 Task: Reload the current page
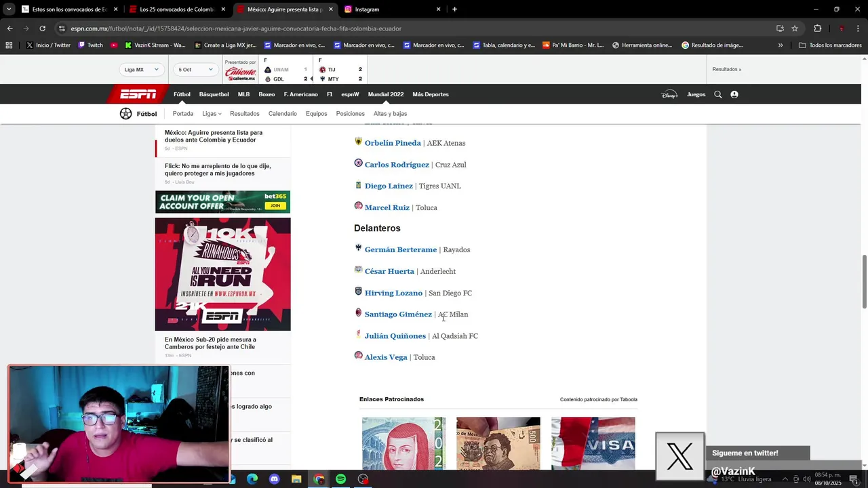pyautogui.click(x=42, y=28)
